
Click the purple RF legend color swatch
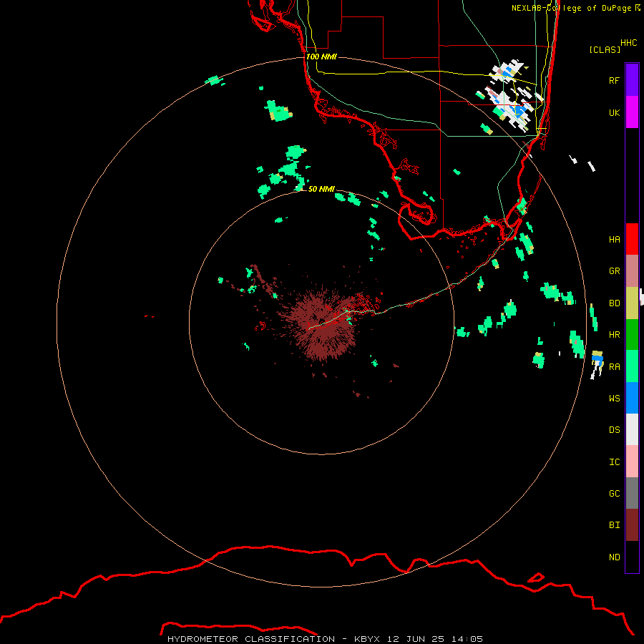click(x=632, y=80)
